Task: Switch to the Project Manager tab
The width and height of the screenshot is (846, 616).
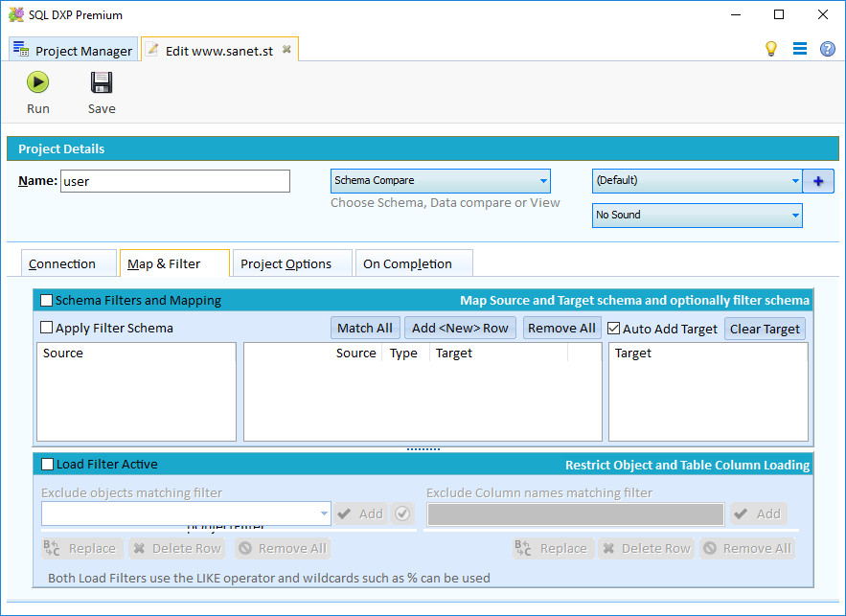Action: 72,49
